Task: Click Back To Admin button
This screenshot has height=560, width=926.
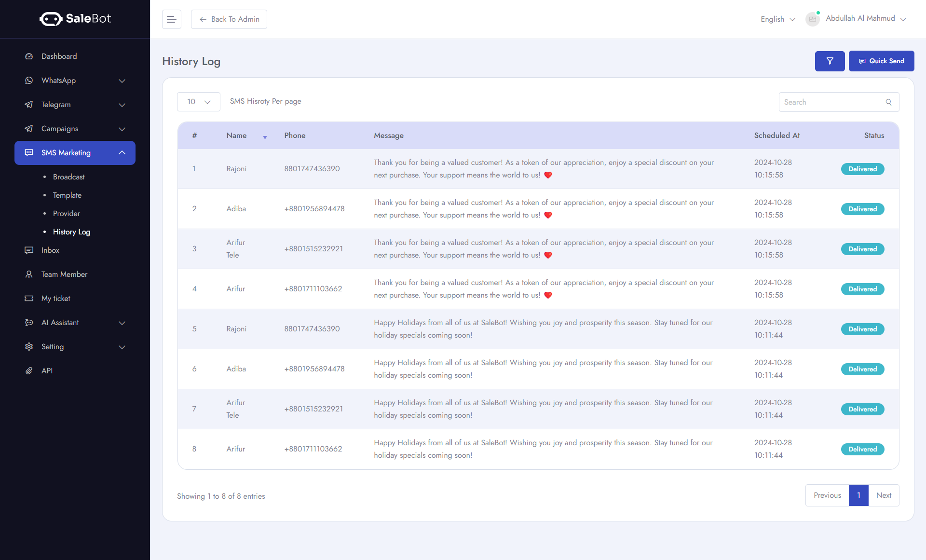Action: pyautogui.click(x=229, y=19)
